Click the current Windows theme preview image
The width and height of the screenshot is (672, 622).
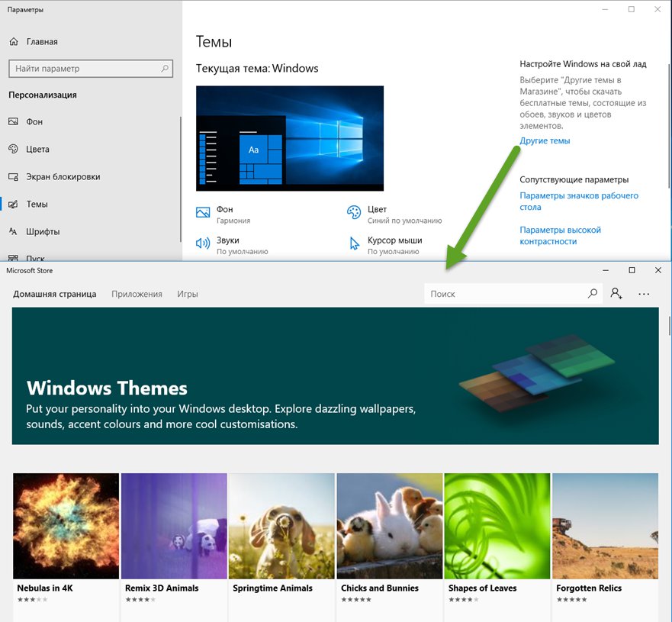click(x=290, y=138)
